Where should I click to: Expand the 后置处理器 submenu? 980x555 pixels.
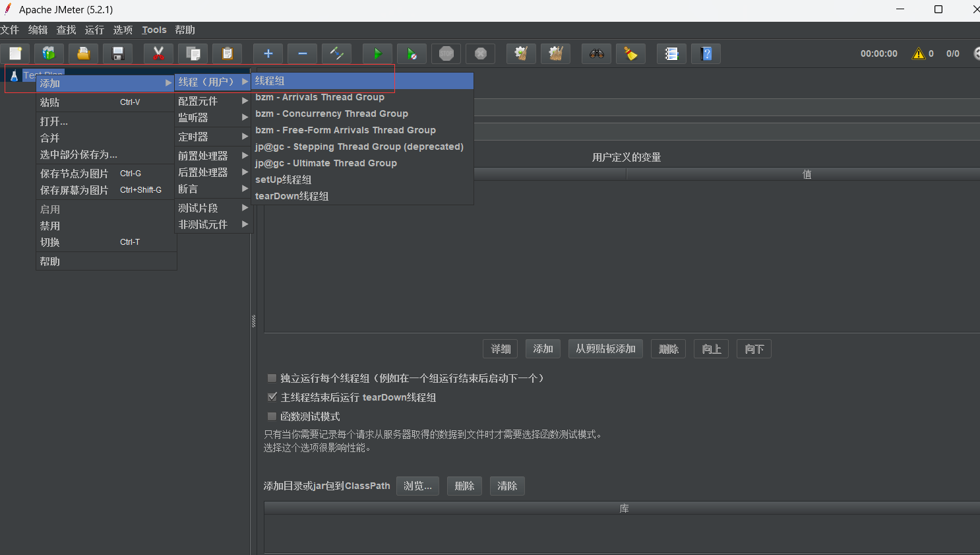(x=213, y=172)
